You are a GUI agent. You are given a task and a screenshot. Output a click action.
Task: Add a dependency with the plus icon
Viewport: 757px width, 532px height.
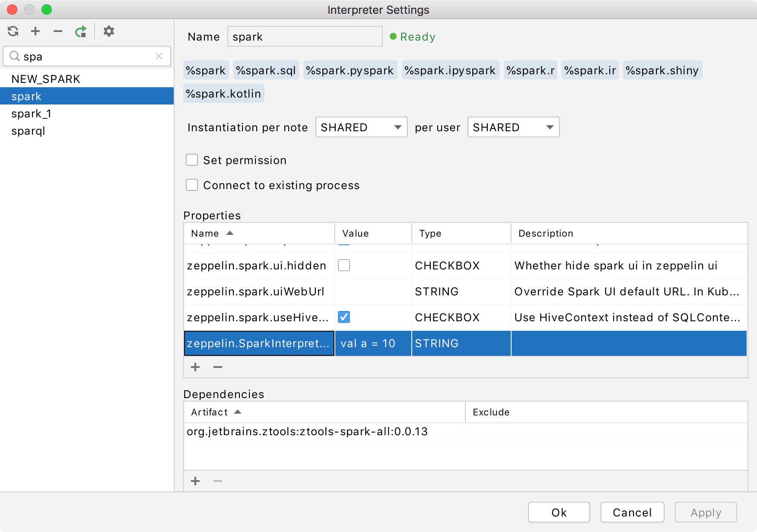click(195, 481)
